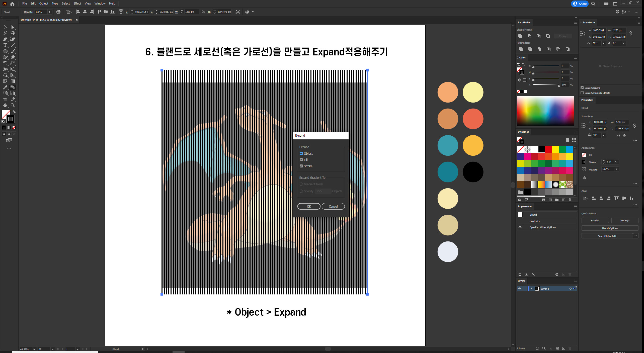Cancel the Expand dialog
This screenshot has width=644, height=353.
click(x=333, y=206)
